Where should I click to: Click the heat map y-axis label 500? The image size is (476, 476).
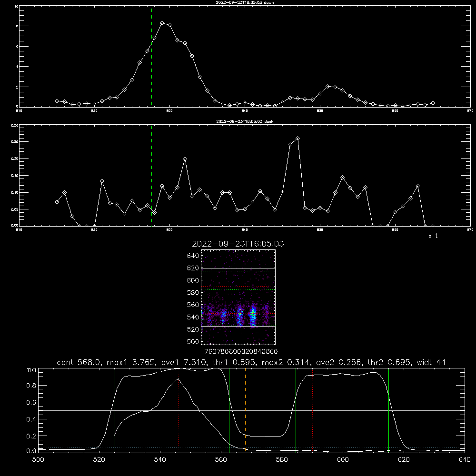[193, 341]
